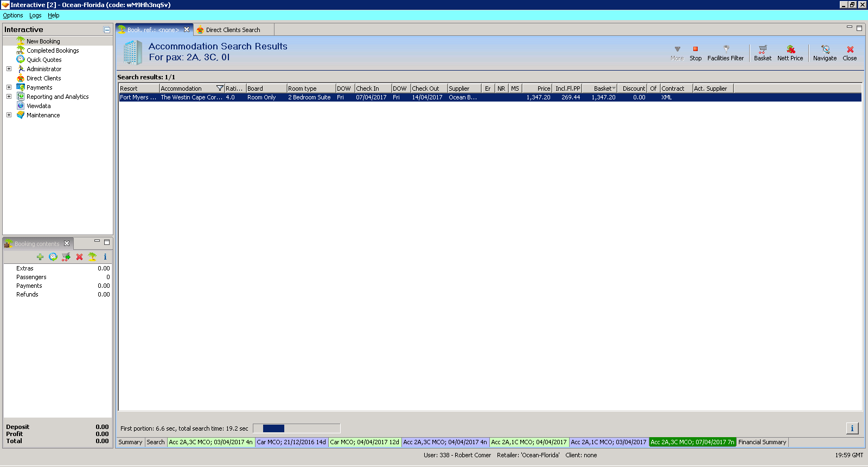Screen dimensions: 868x467
Task: Open Quick Quotes in the tree
Action: pos(44,60)
